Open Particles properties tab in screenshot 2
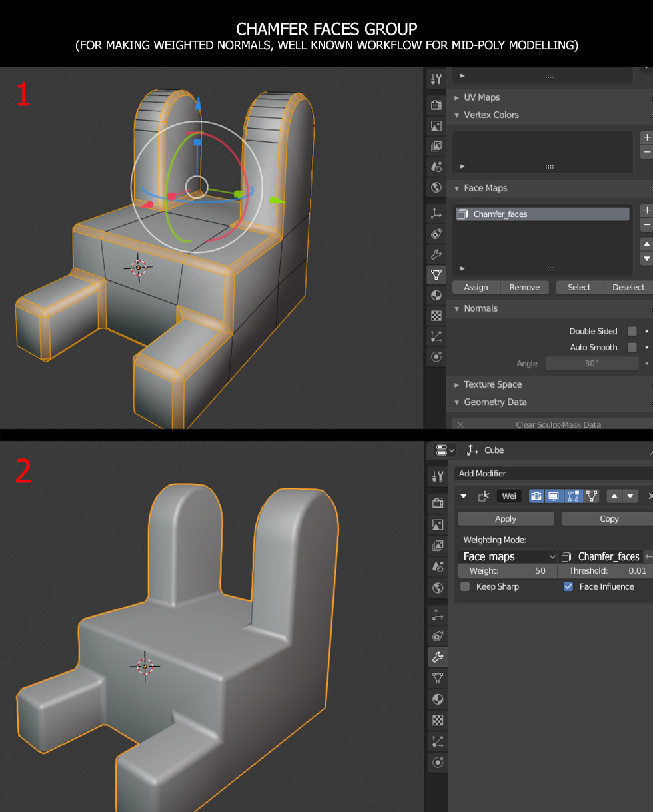The image size is (653, 812). [x=438, y=741]
